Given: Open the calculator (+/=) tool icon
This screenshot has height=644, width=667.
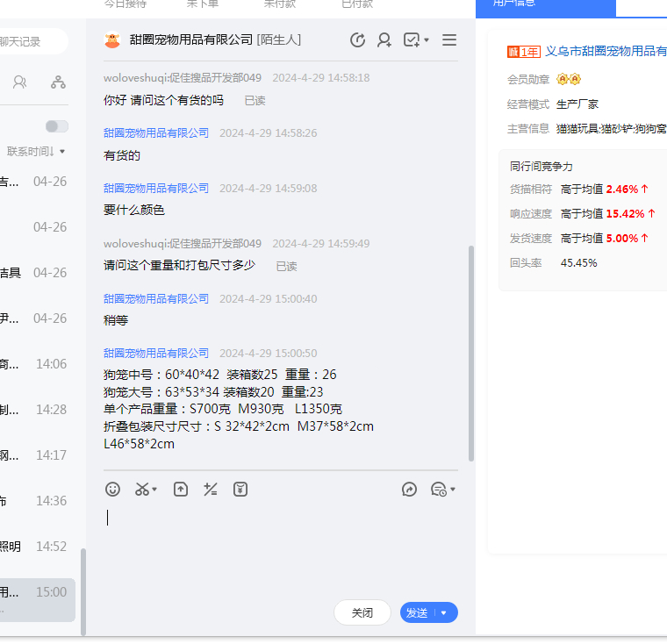Looking at the screenshot, I should [211, 490].
